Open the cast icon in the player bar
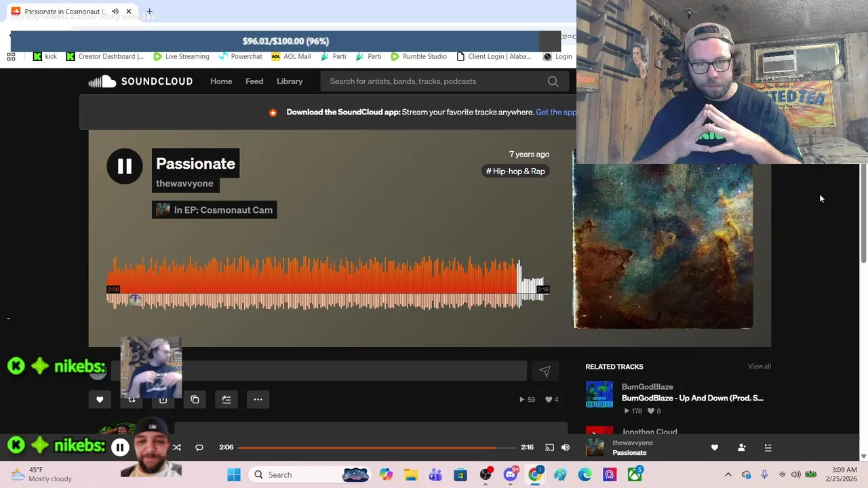The height and width of the screenshot is (488, 868). click(x=549, y=447)
